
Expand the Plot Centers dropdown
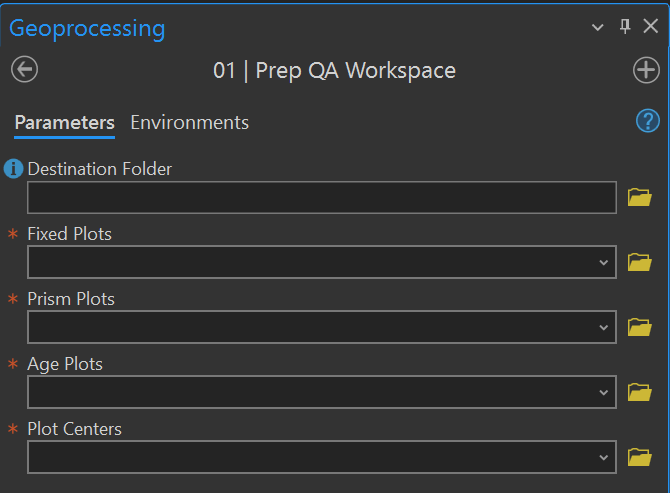(x=603, y=457)
